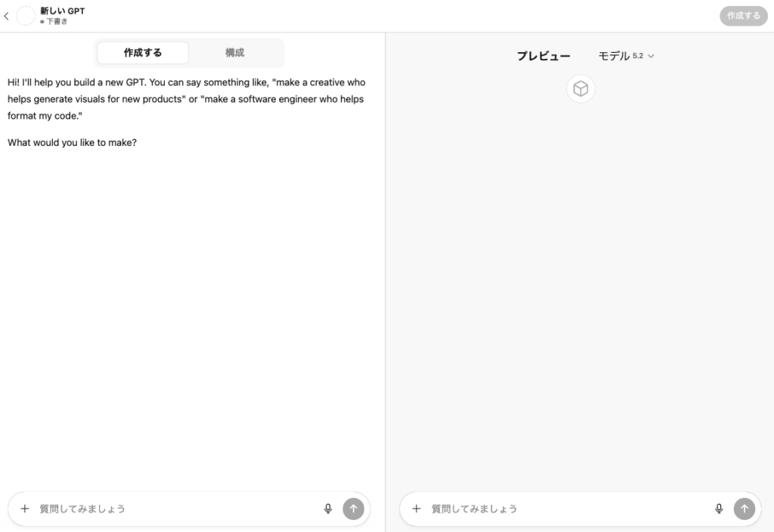
Task: Focus the builder 質問してみましょう input field
Action: tap(178, 509)
